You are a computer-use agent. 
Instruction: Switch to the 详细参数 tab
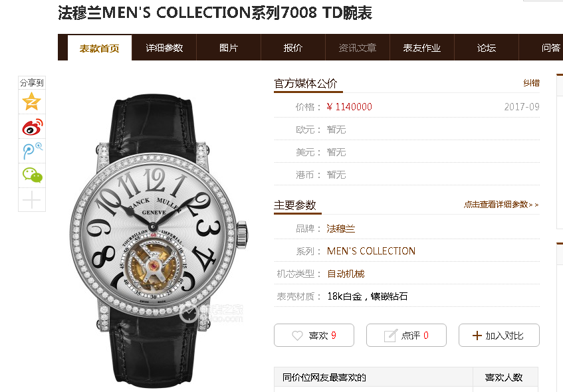tap(164, 48)
